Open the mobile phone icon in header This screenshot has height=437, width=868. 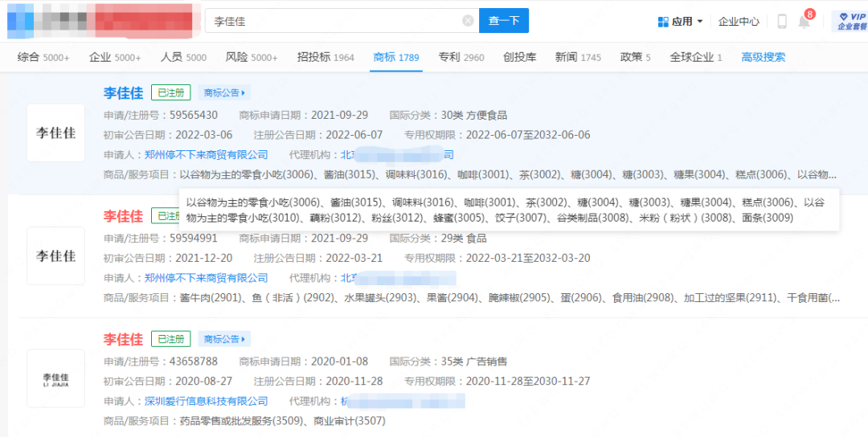(782, 21)
